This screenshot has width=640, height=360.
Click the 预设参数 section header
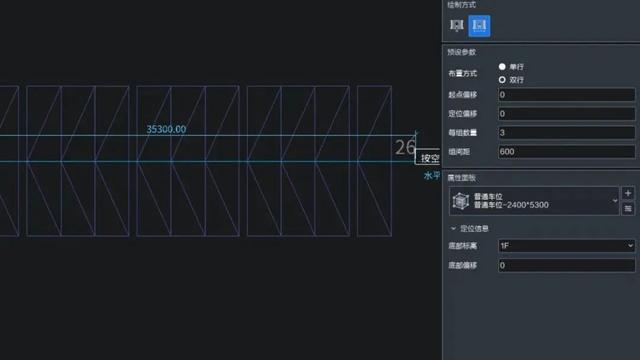point(462,52)
